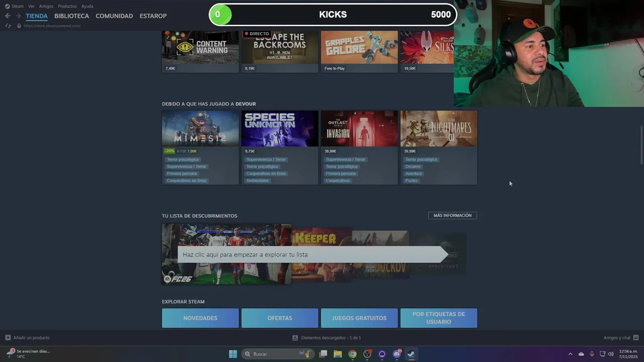This screenshot has width=644, height=362.
Task: Open the Amigos y chat icon
Action: pos(636,337)
